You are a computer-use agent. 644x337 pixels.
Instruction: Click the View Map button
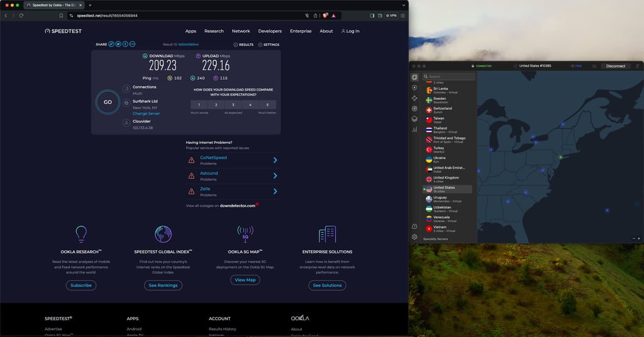245,280
